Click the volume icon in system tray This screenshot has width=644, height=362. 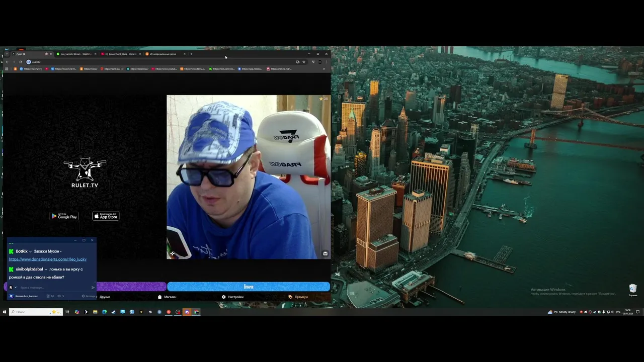tap(612, 312)
